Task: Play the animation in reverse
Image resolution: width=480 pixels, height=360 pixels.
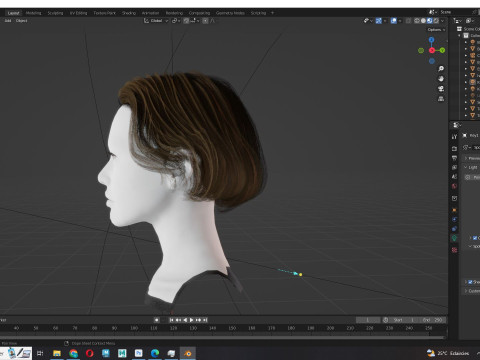Action: [185, 320]
